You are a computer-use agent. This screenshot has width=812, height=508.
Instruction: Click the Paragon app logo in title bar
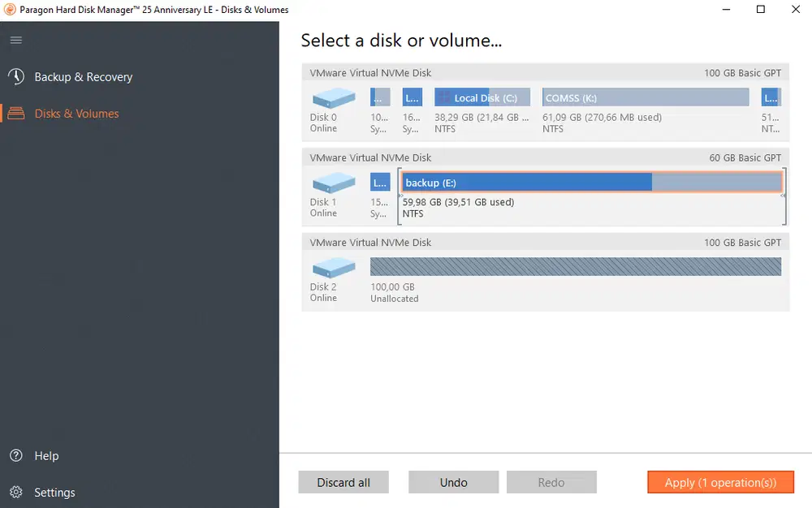10,9
